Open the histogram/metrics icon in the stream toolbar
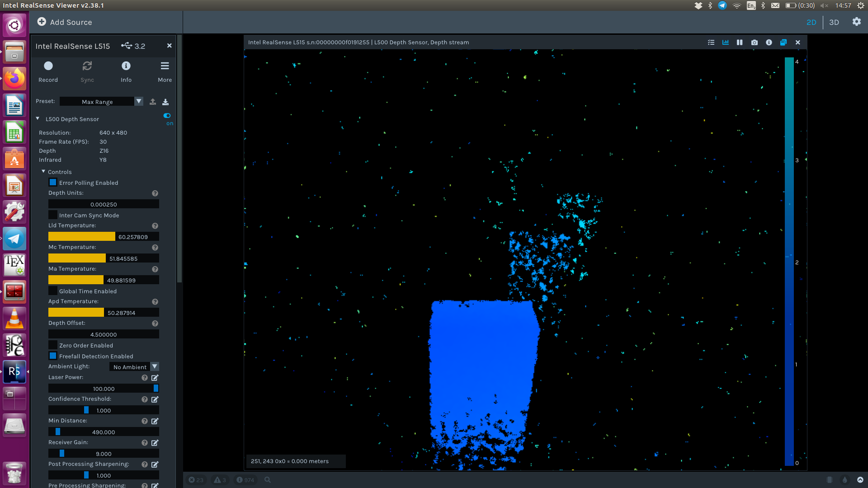Image resolution: width=868 pixels, height=488 pixels. click(x=726, y=42)
